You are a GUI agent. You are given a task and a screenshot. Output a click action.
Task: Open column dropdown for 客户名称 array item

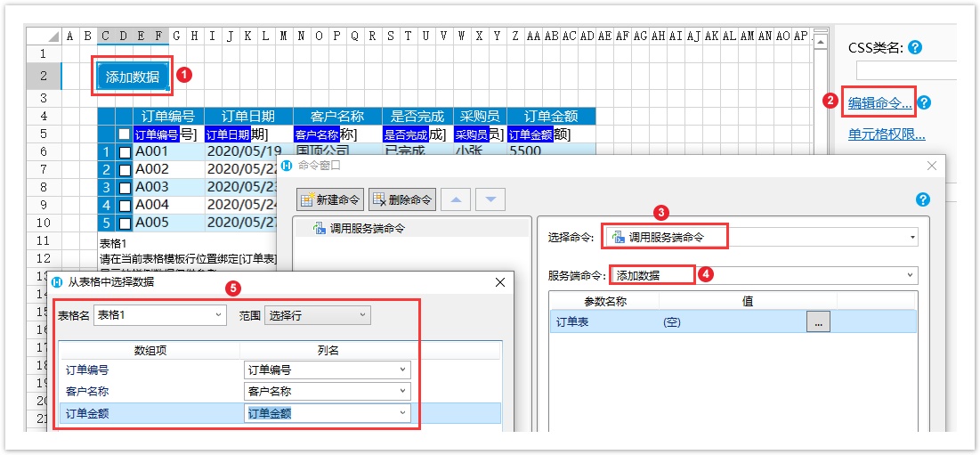(328, 392)
